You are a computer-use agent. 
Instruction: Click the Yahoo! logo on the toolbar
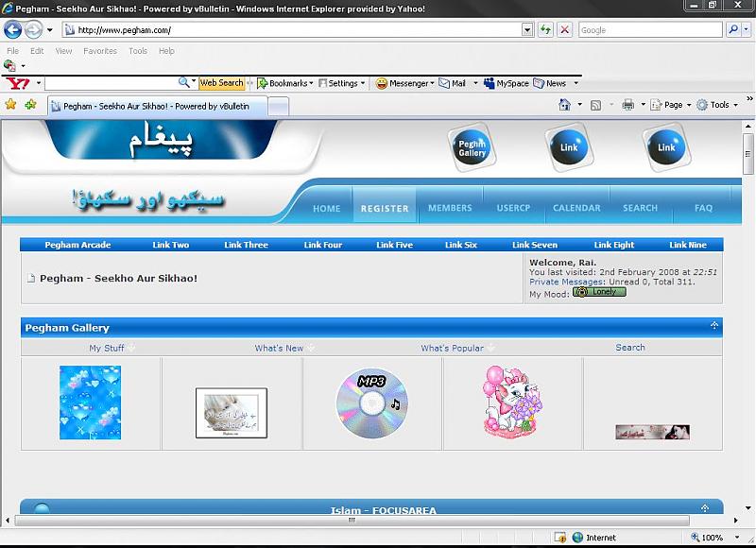pyautogui.click(x=18, y=83)
